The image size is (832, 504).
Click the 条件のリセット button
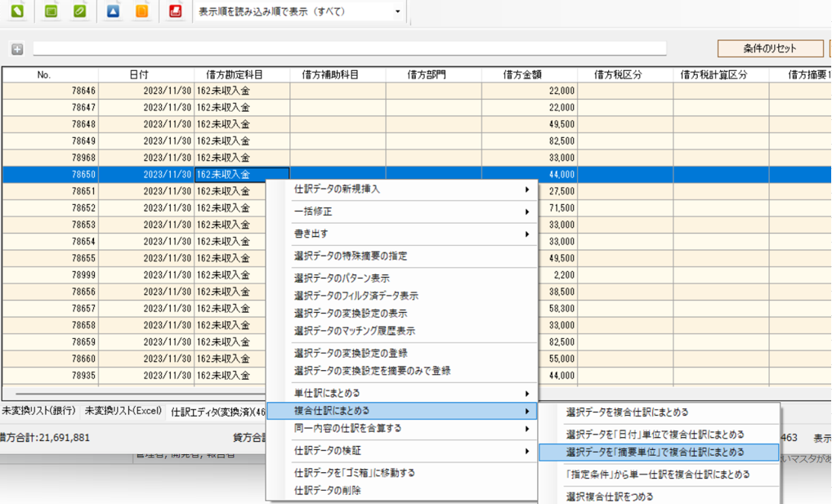770,48
